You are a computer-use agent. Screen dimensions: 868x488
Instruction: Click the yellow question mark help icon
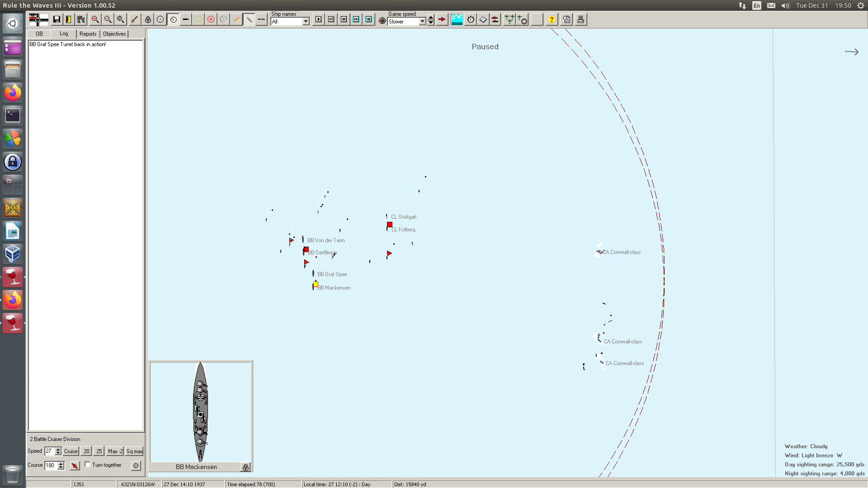click(x=551, y=19)
